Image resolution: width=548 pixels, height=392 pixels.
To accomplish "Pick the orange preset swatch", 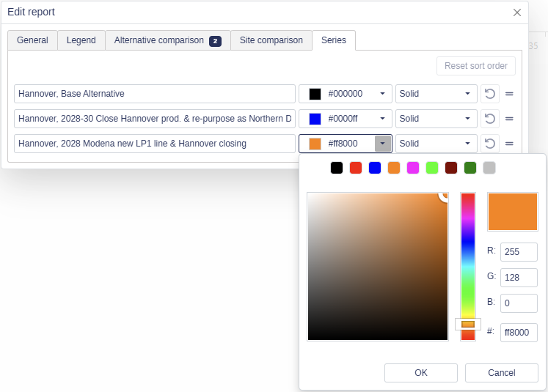I will [x=394, y=168].
